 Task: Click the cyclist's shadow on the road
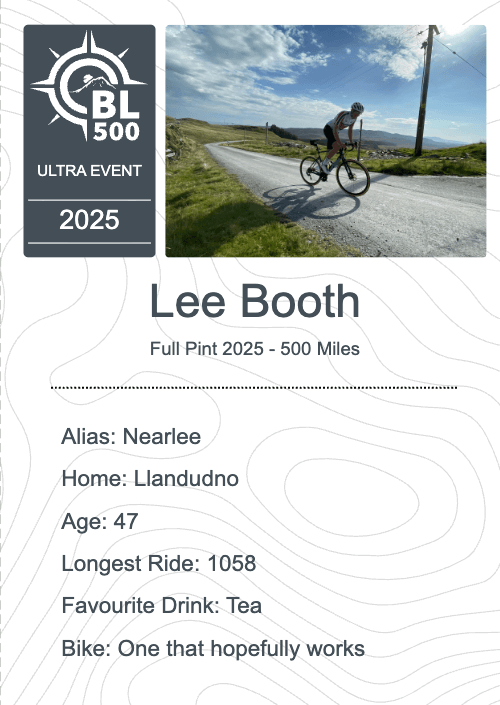310,202
